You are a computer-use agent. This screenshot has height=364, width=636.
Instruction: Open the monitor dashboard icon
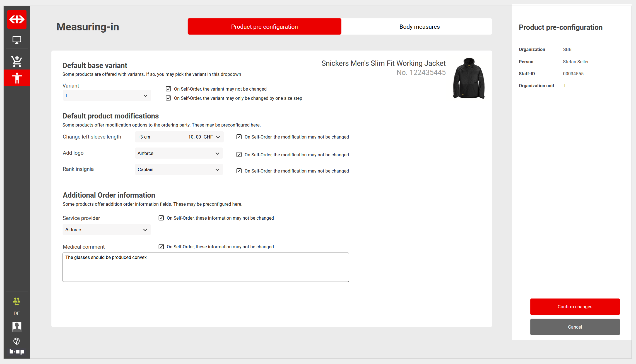[17, 40]
